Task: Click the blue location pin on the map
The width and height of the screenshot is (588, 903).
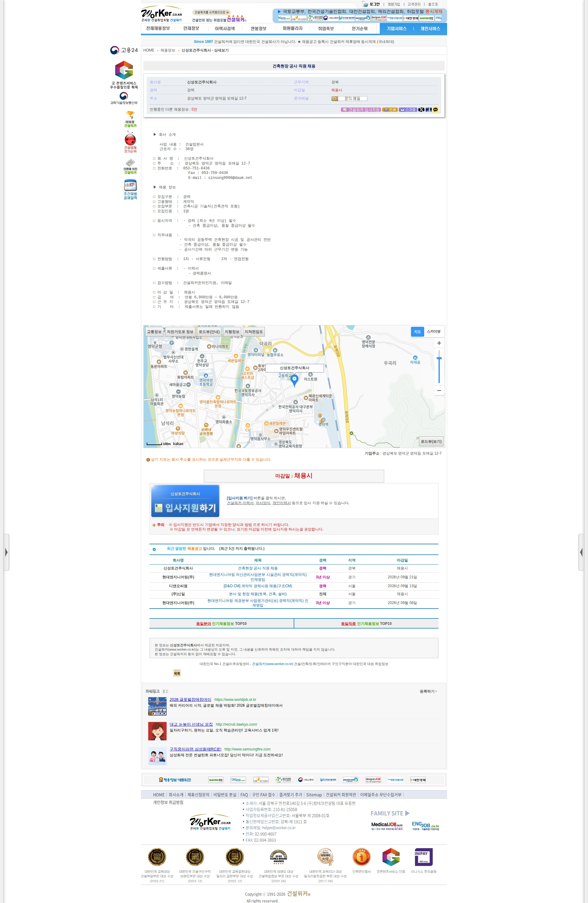Action: (x=294, y=380)
